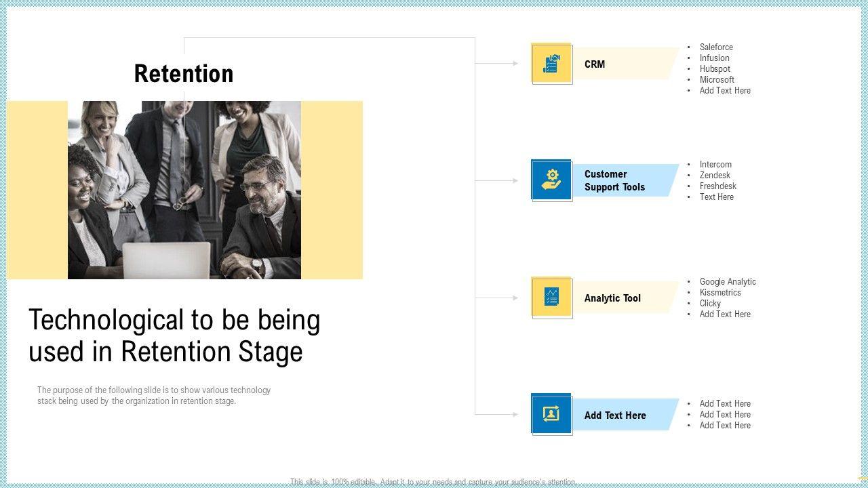Select the Customer Support Tools label

click(x=614, y=180)
